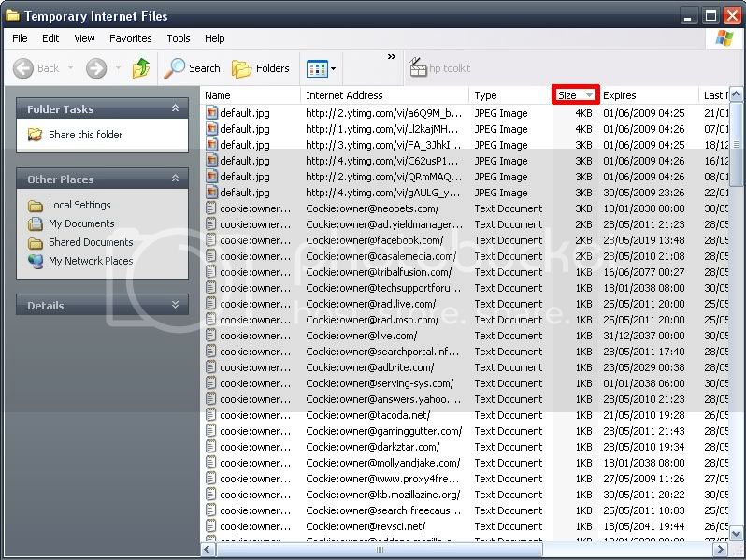Screen dimensions: 746x560
Task: Open My Network Places icon
Action: click(x=36, y=261)
